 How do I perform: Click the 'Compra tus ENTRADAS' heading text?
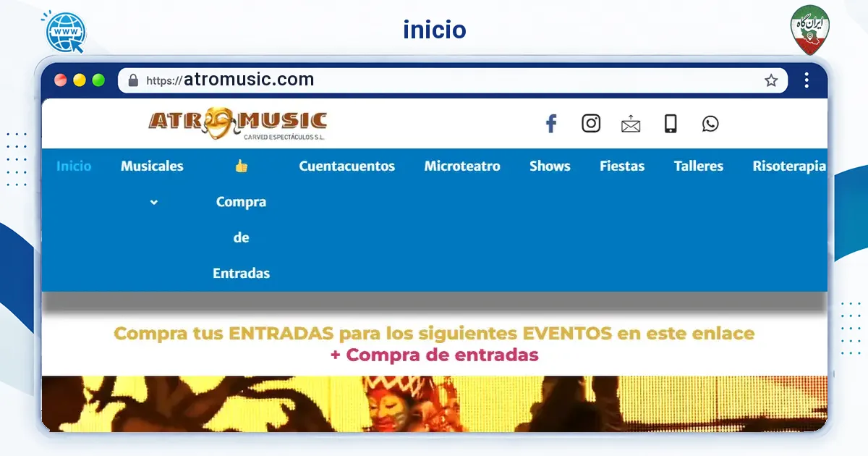click(x=435, y=334)
